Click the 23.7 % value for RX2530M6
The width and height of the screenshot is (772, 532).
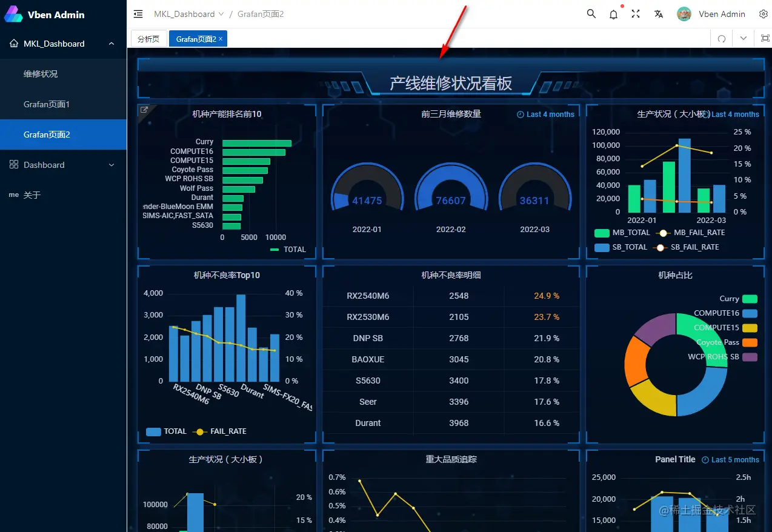coord(547,317)
